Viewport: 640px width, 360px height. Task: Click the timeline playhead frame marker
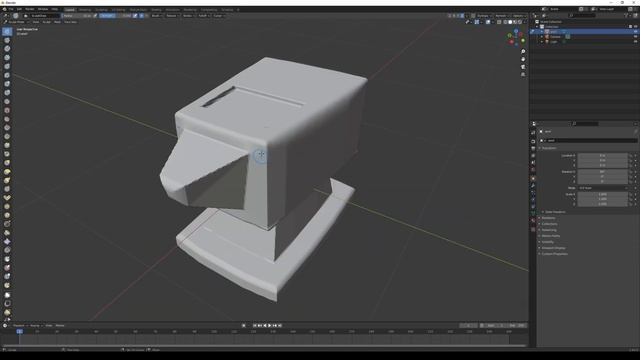(19, 331)
